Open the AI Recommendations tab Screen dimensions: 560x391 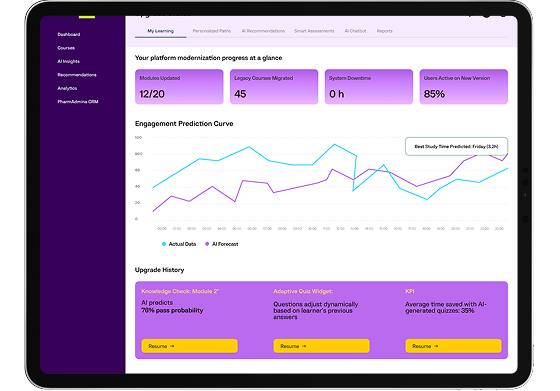263,31
